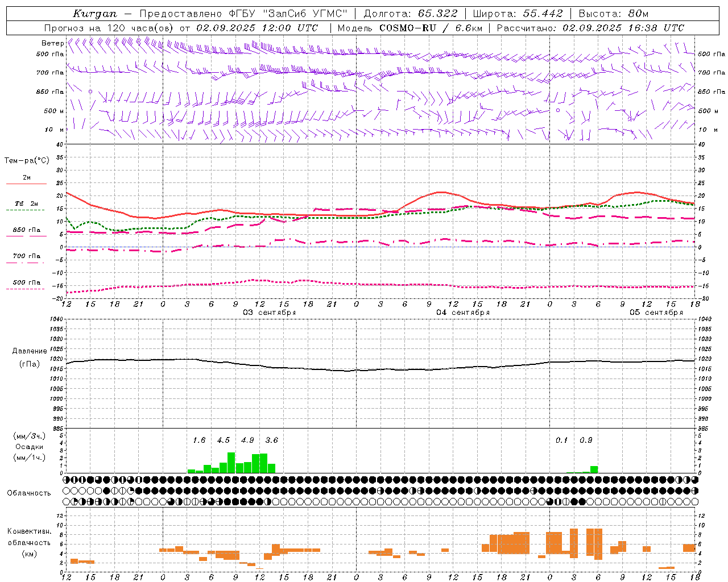Click the 'Модель COSMO-RU / 6.6км' text
The height and width of the screenshot is (582, 728).
[410, 28]
